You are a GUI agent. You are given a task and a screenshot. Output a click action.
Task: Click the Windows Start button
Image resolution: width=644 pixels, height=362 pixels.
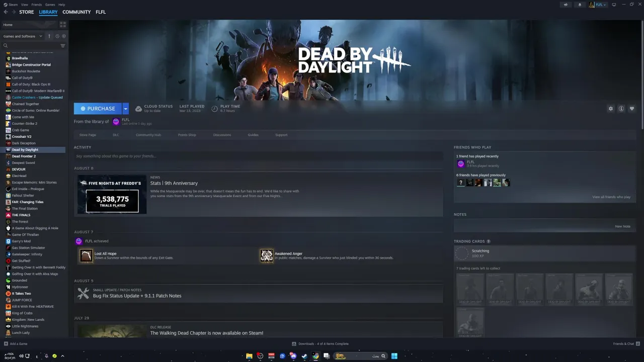[x=394, y=356]
